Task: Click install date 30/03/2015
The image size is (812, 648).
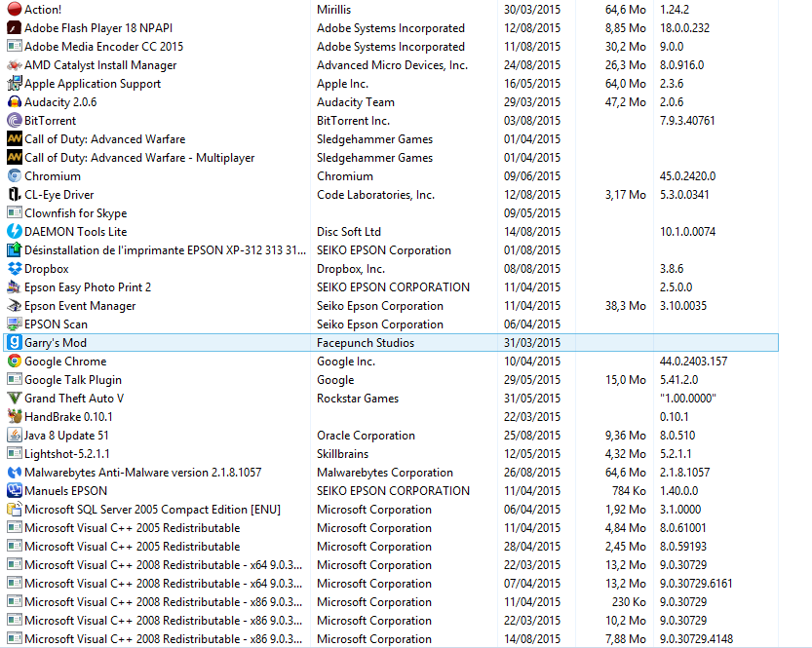Action: pyautogui.click(x=532, y=10)
